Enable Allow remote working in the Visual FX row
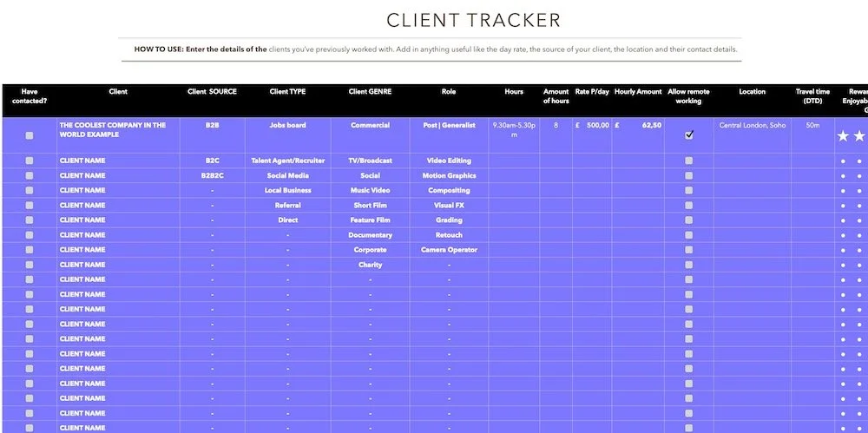Screen dimensions: 868x433 pos(688,206)
